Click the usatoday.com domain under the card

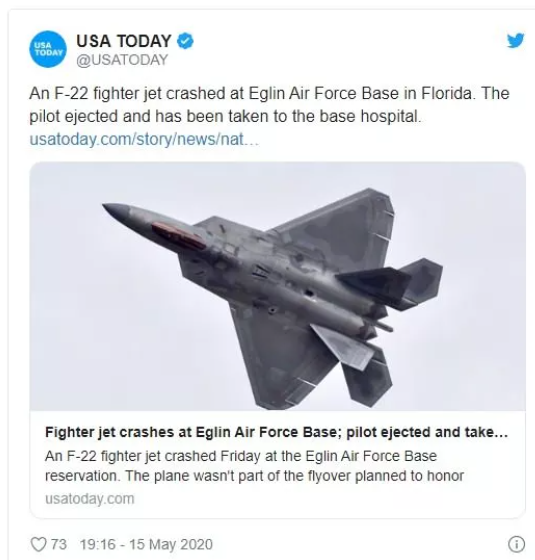click(90, 499)
